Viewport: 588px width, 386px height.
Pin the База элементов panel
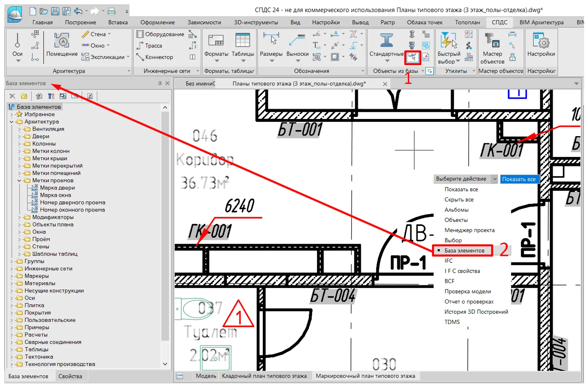point(160,83)
